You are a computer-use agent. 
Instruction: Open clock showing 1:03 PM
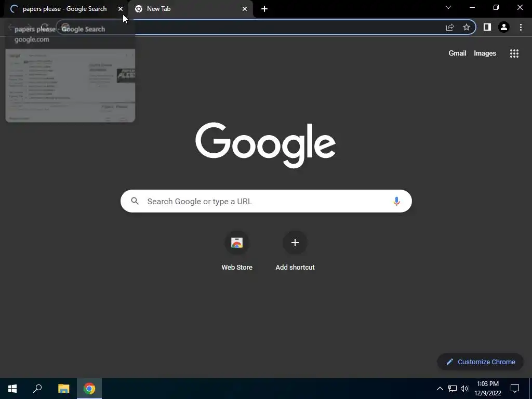tap(488, 389)
